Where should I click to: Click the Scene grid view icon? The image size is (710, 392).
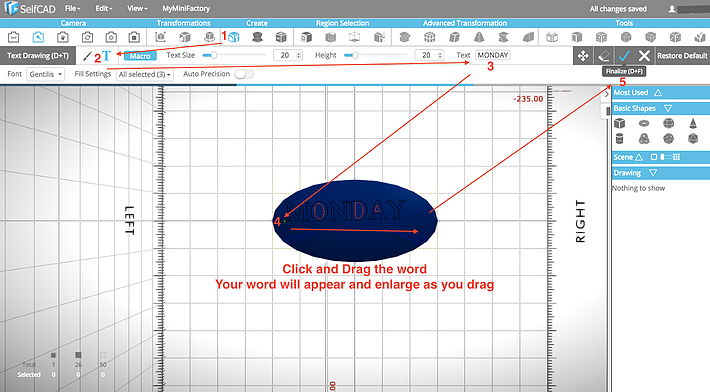(676, 157)
